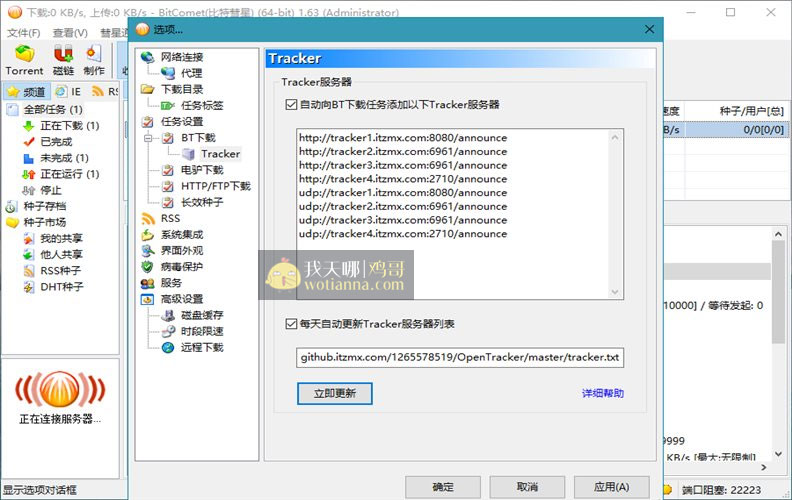This screenshot has height=500, width=792.
Task: Select 全部任务 node in the sidebar
Action: 52,109
